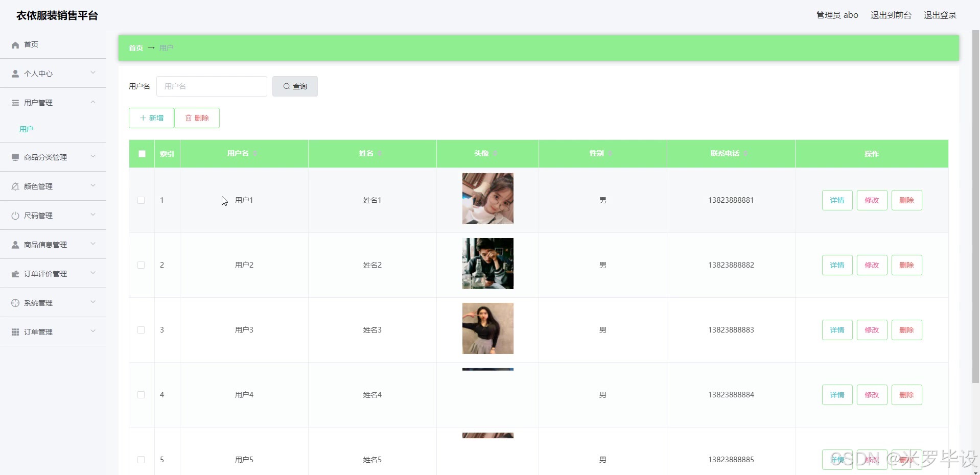Check the row for 用户5
This screenshot has height=475, width=980.
(x=141, y=460)
